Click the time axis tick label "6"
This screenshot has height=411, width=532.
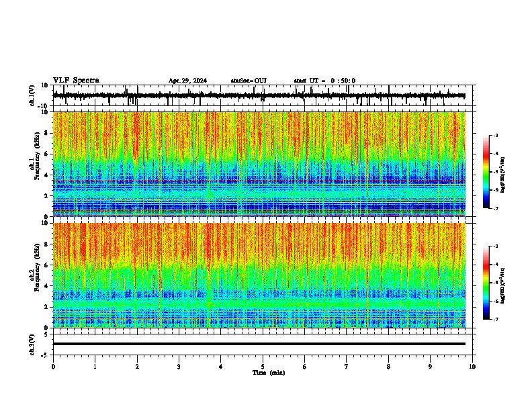point(305,367)
